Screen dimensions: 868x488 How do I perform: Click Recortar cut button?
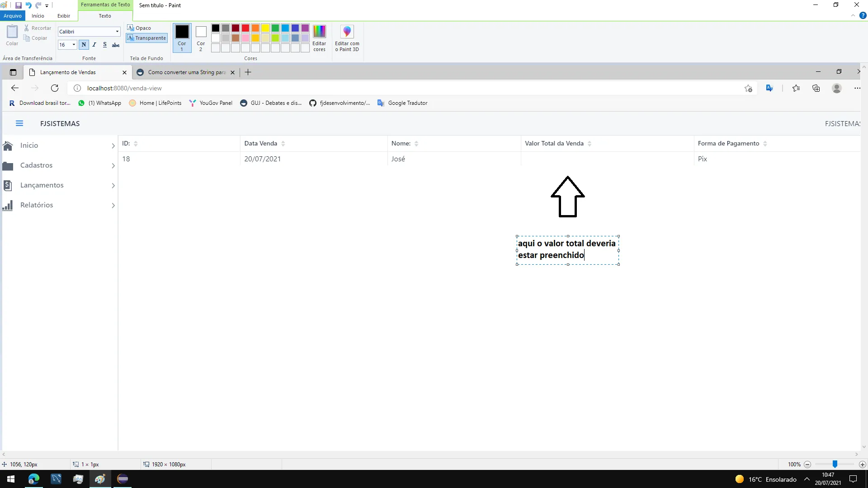(x=38, y=28)
